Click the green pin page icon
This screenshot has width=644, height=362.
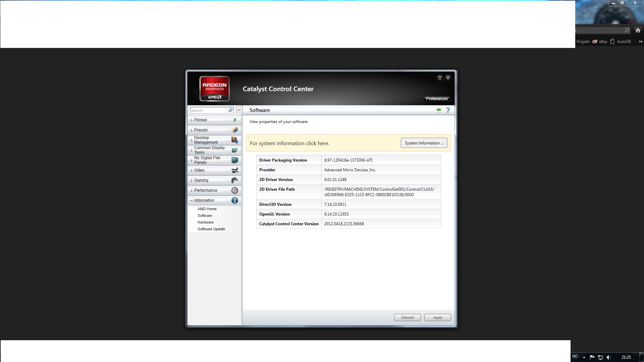click(x=438, y=110)
